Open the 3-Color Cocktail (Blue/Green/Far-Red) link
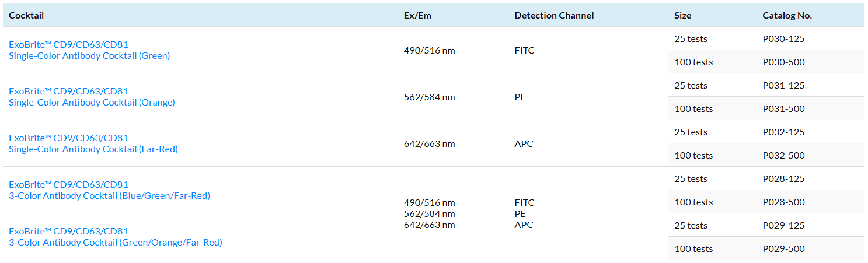Screen dimensions: 868x263 [109, 190]
